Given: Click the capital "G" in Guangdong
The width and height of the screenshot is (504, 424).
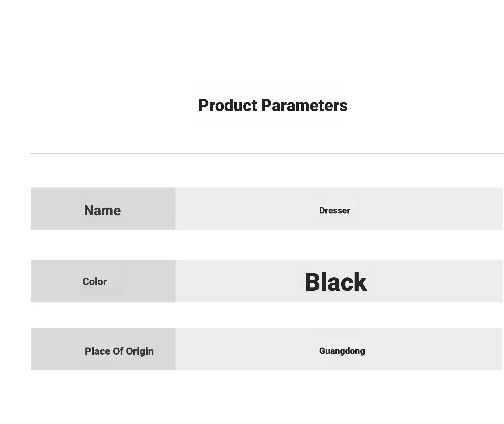Looking at the screenshot, I should pos(322,351).
